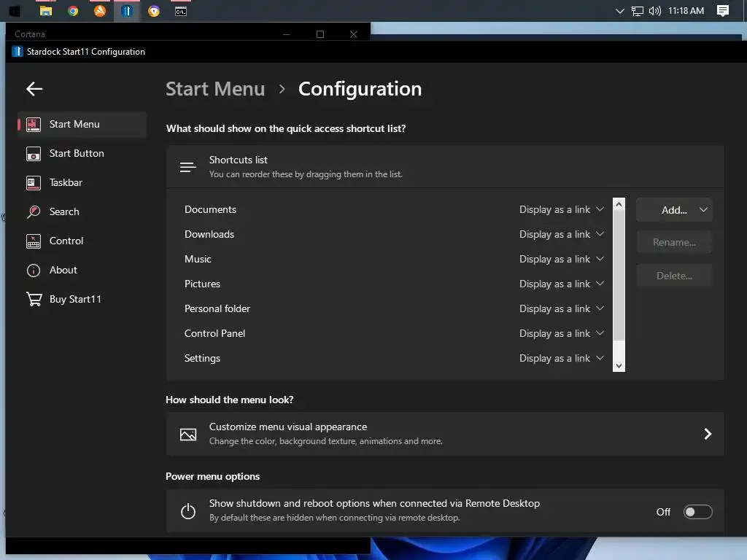Open Google Chrome from the taskbar
This screenshot has width=747, height=560.
coord(73,11)
